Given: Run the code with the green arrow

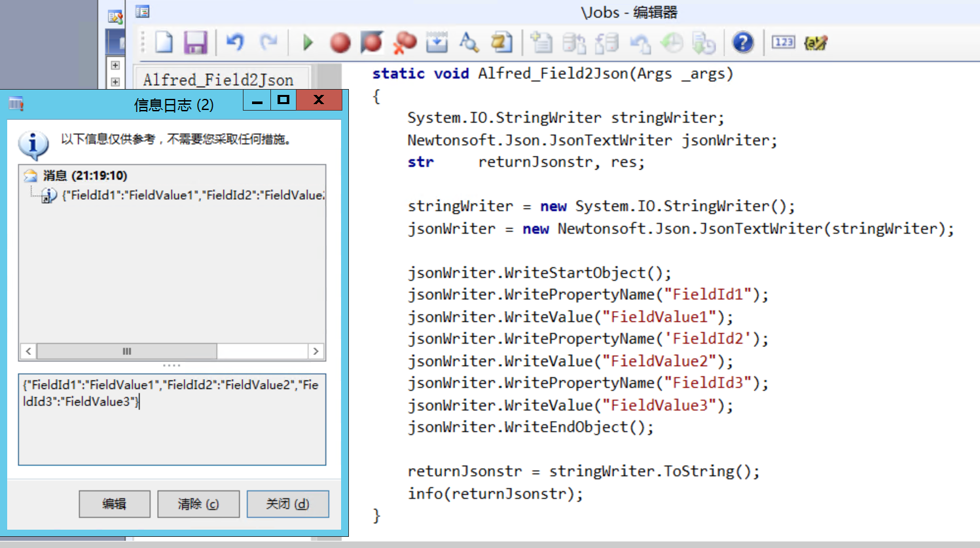Looking at the screenshot, I should 307,42.
